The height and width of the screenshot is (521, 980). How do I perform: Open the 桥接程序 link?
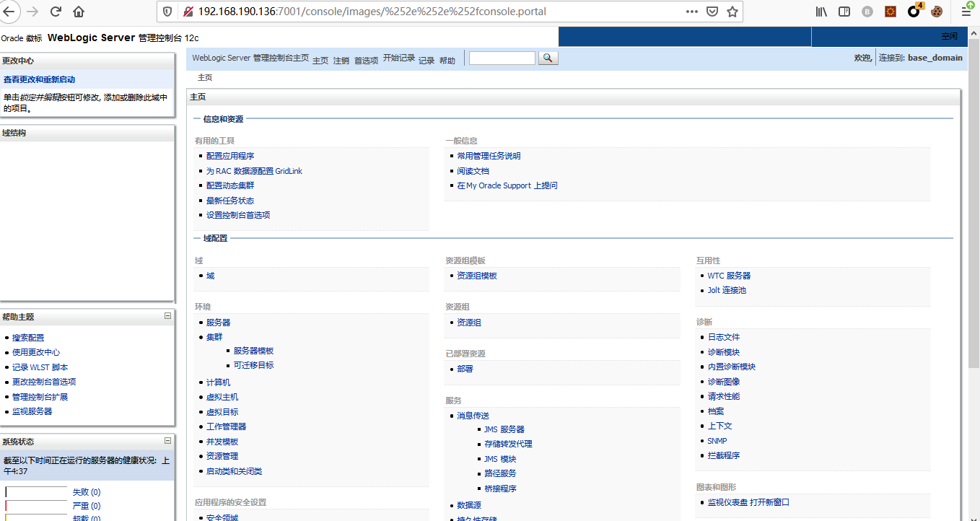(500, 489)
